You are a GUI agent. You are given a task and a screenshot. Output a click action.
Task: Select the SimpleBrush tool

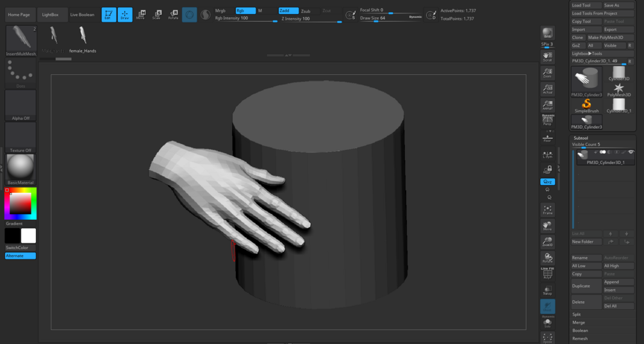pyautogui.click(x=586, y=106)
